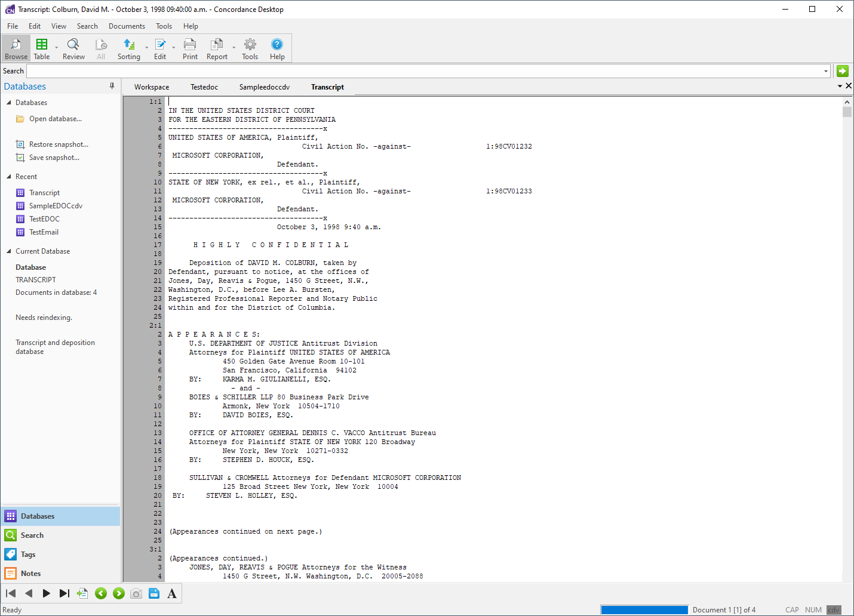The image size is (854, 616).
Task: Click 'Documents in database: 4' text
Action: 56,292
